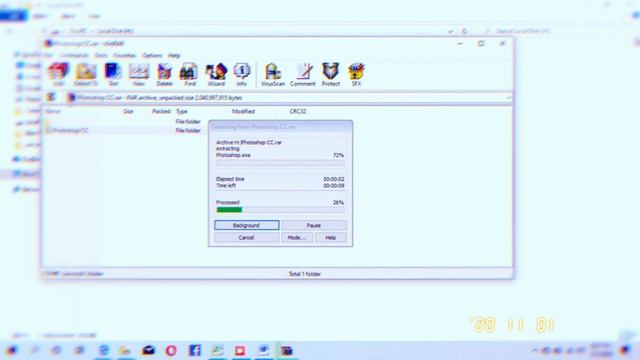Open the Tools menu in WinRAR
This screenshot has height=360, width=640.
(x=101, y=56)
